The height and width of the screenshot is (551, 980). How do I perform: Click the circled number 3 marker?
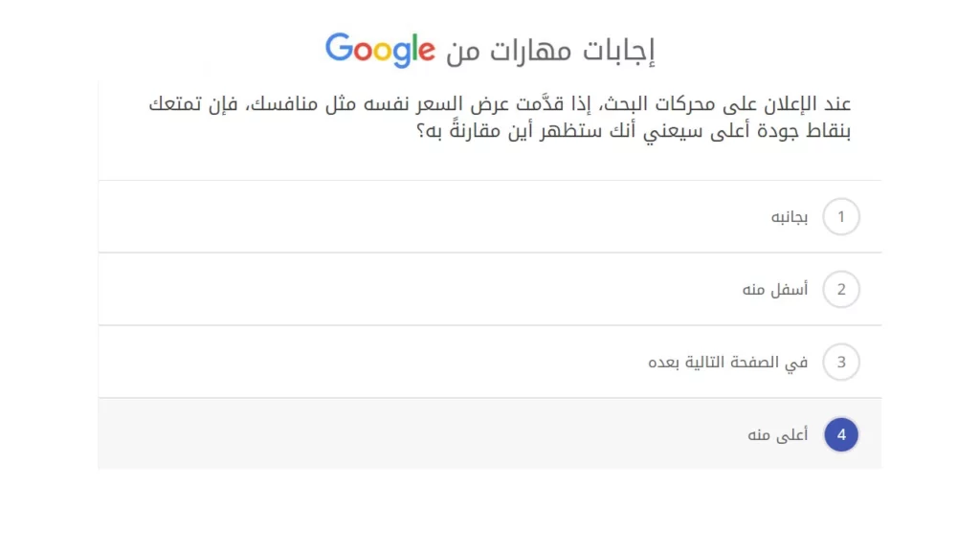tap(841, 362)
